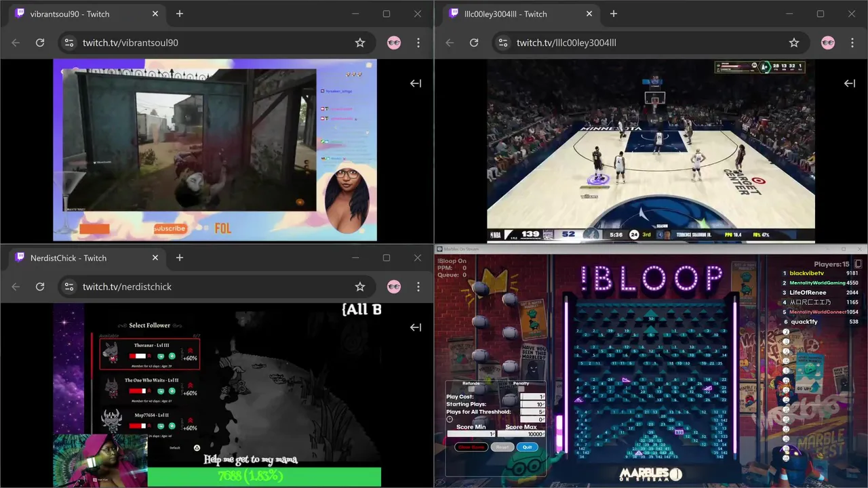This screenshot has width=868, height=488.
Task: Toggle the Penalty checkbox in Marbles
Action: [521, 388]
